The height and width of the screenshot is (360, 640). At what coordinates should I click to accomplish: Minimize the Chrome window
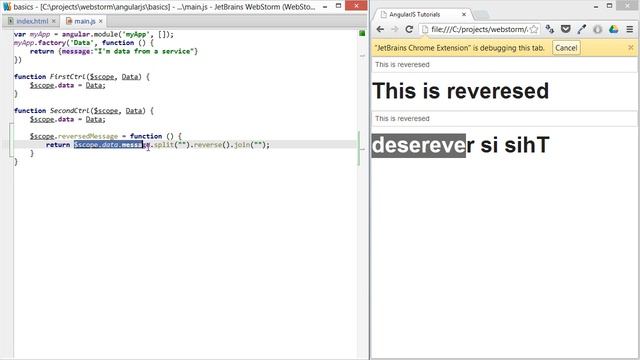pyautogui.click(x=596, y=6)
